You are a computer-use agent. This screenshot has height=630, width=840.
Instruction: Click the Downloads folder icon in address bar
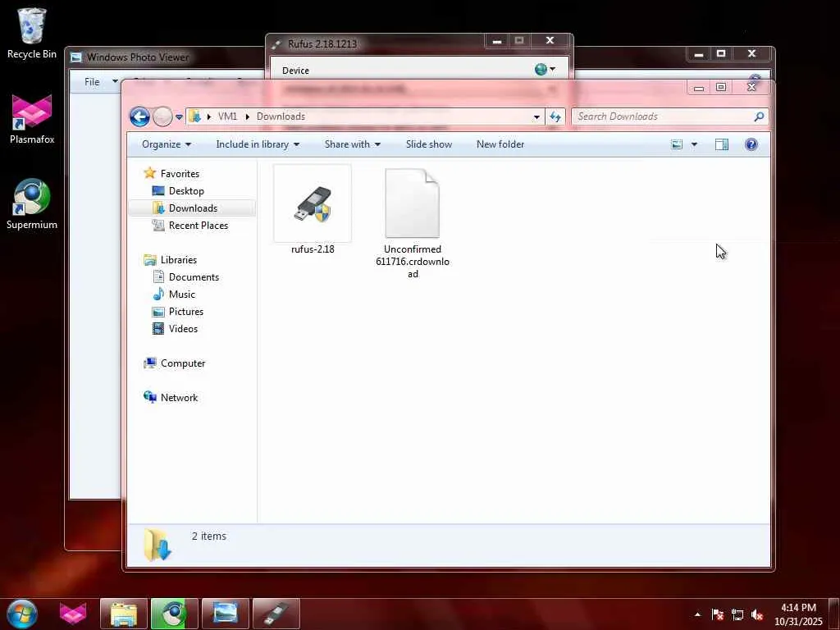click(x=195, y=116)
